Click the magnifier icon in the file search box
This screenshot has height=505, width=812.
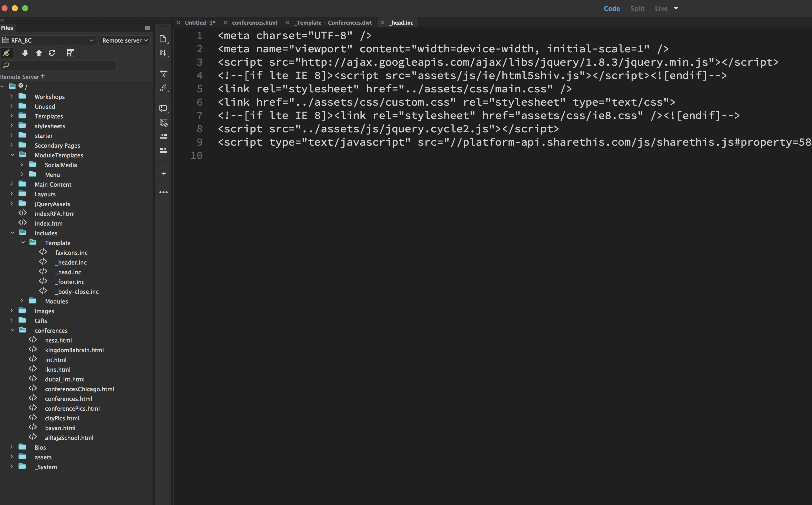click(x=6, y=65)
